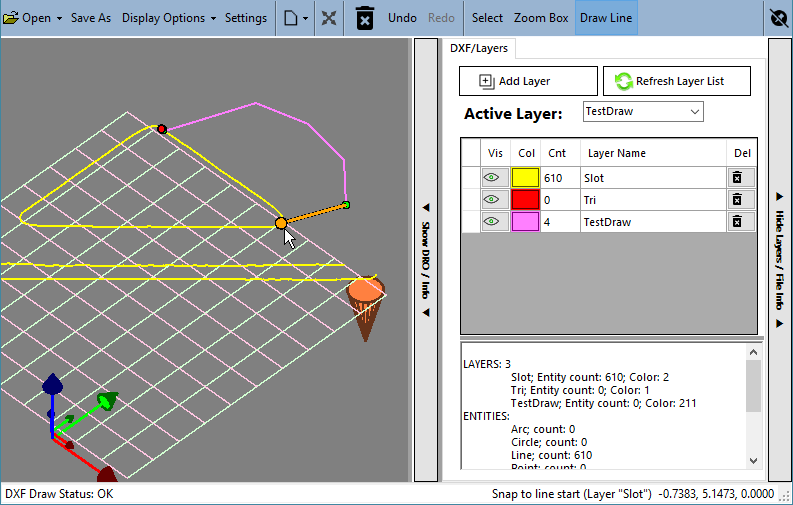This screenshot has height=505, width=793.
Task: Click the toolbar trash delete icon
Action: (365, 18)
